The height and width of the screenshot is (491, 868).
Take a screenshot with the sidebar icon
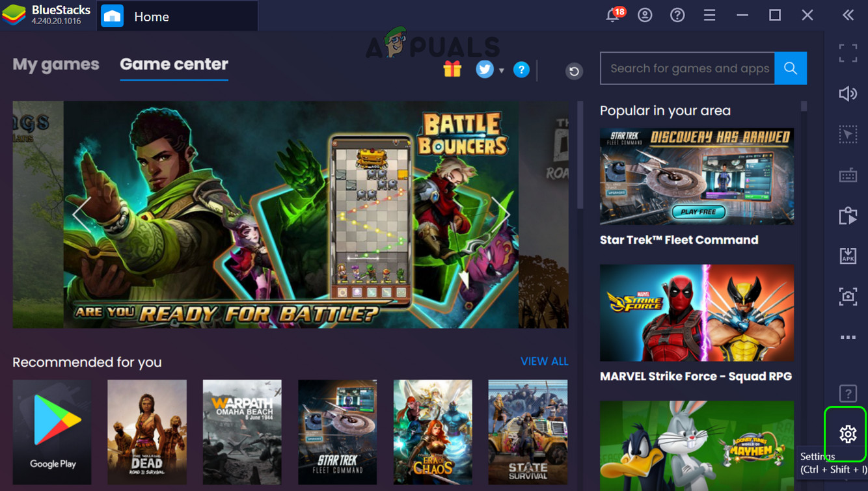848,297
